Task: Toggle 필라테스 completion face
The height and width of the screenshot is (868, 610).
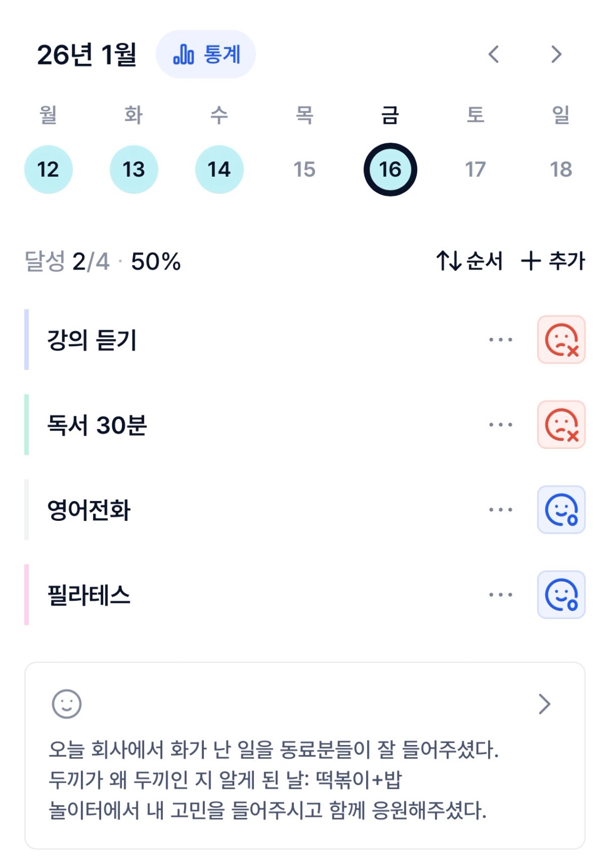Action: [561, 595]
